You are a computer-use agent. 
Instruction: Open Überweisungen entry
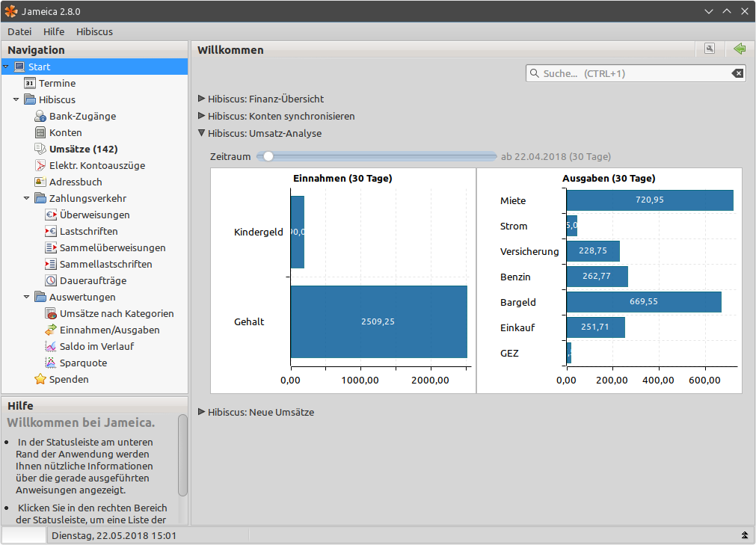94,215
